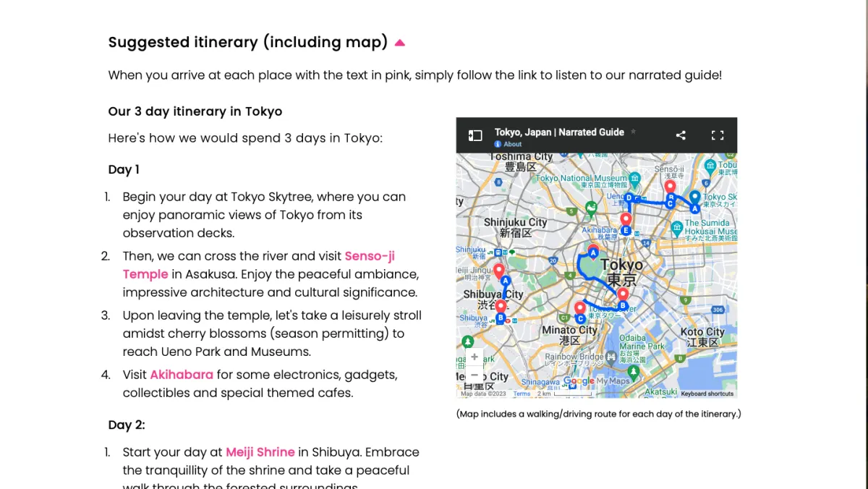Open the map in fullscreen view

(718, 135)
